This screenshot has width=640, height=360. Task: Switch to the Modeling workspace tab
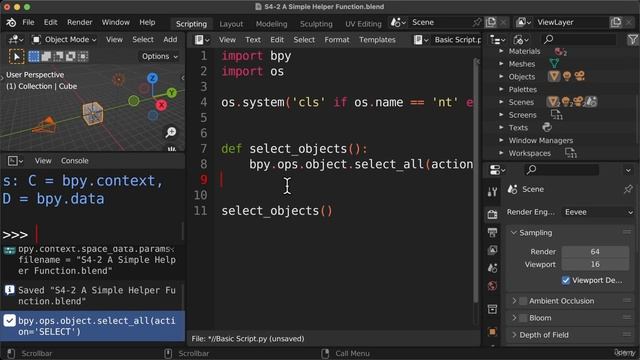tap(271, 24)
